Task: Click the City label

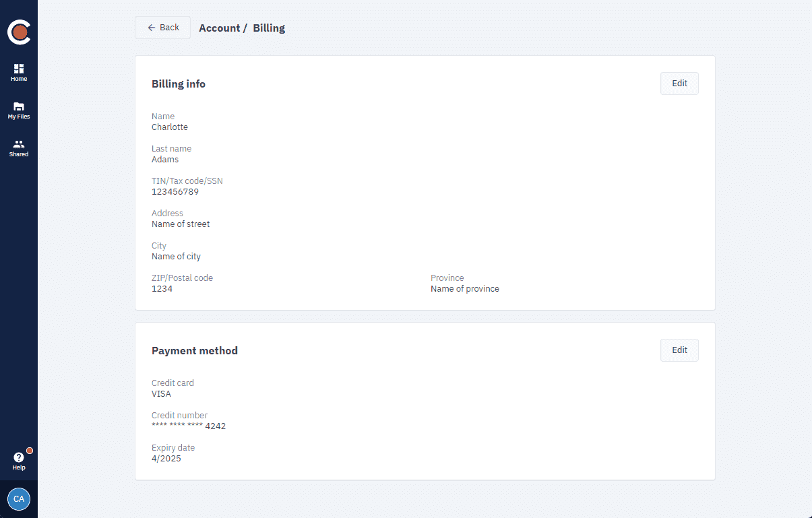Action: point(159,246)
